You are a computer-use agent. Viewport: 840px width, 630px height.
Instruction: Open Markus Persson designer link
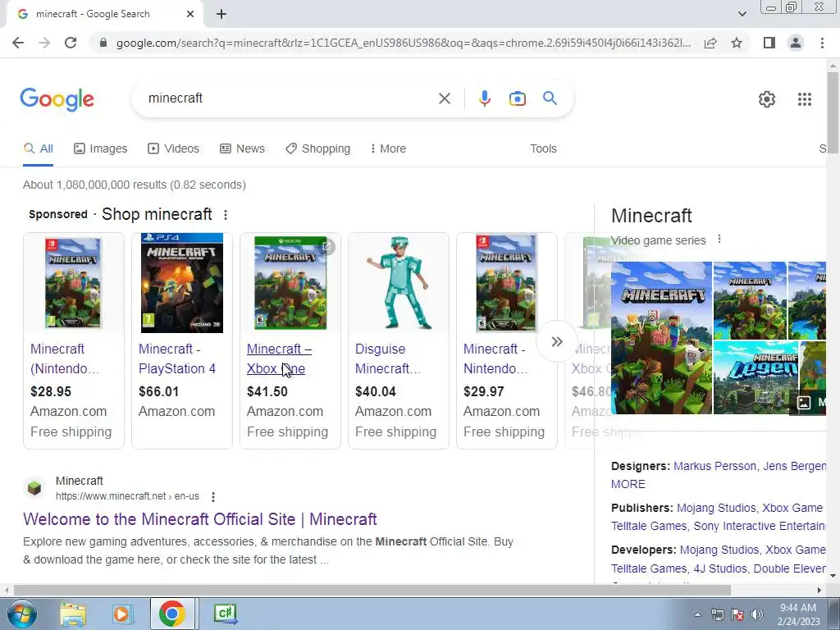point(714,466)
